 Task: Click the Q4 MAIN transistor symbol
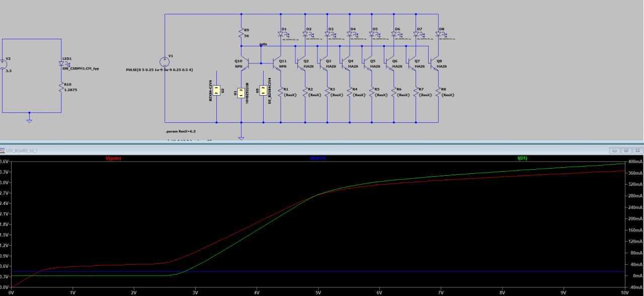[346, 63]
